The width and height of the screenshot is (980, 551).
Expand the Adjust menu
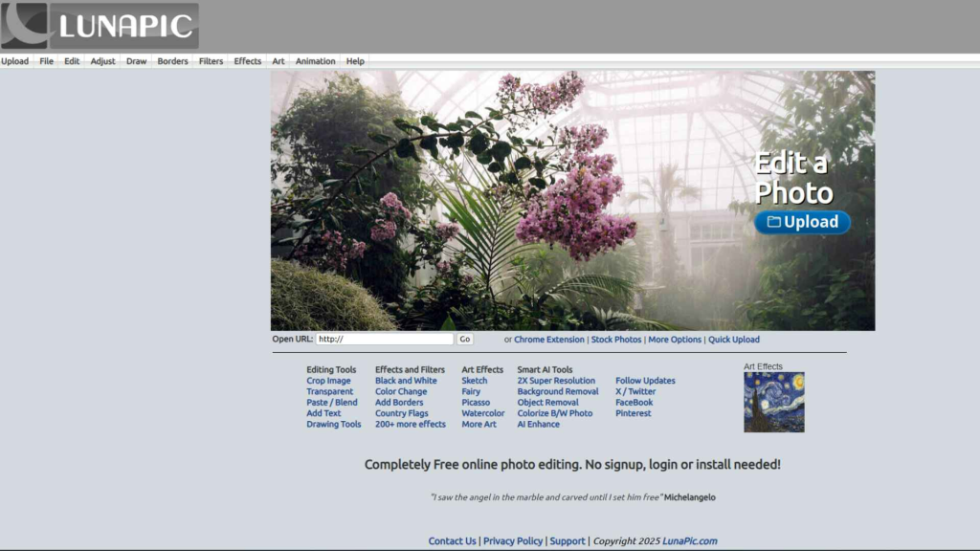(102, 61)
